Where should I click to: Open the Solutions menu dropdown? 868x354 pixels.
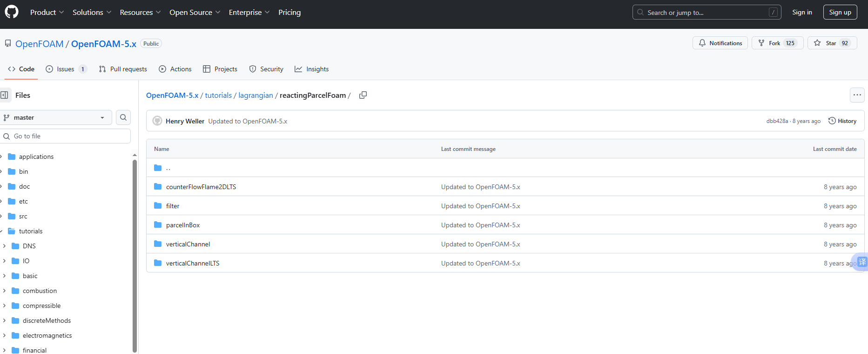92,12
